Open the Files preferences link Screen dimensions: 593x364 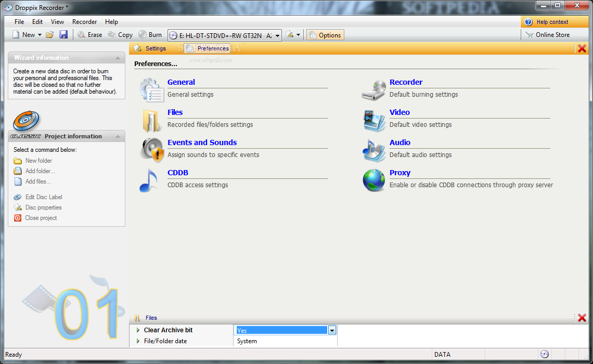[x=175, y=112]
